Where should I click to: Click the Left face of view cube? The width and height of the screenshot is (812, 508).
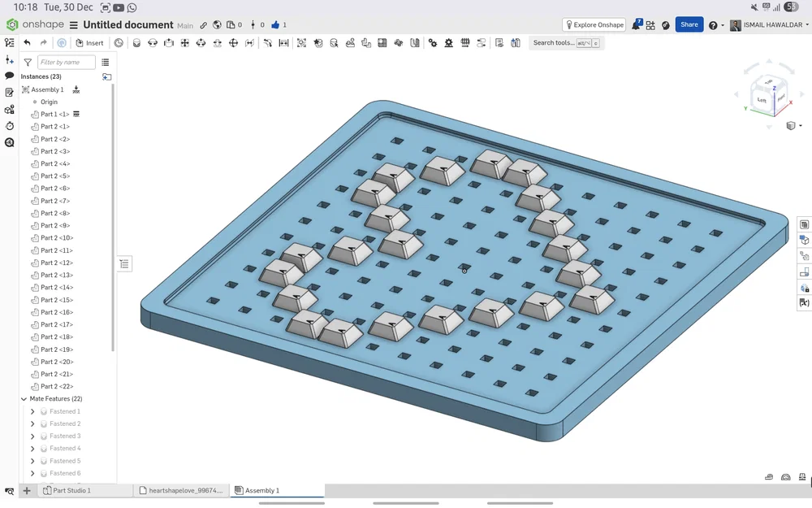tap(762, 99)
